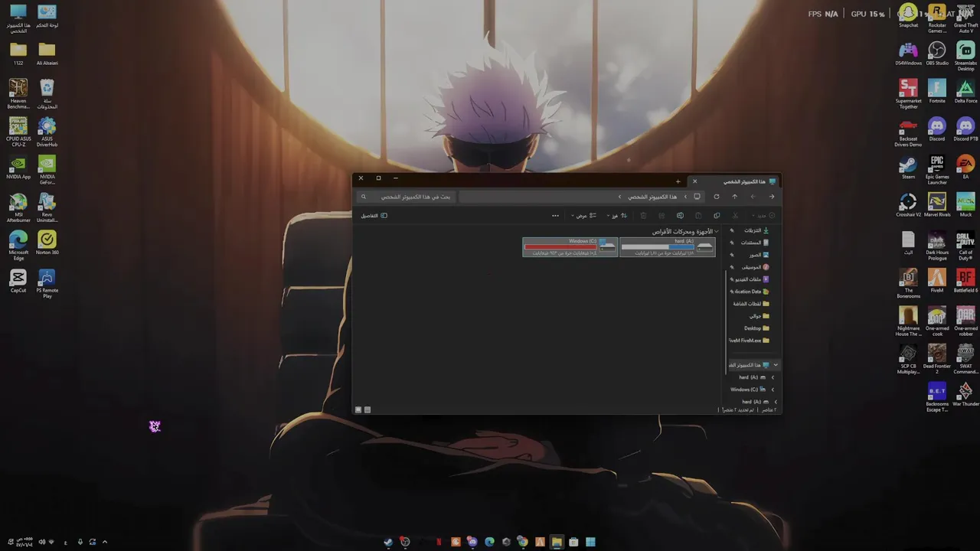Open the Fortnite desktop shortcut
The width and height of the screenshot is (980, 551).
pyautogui.click(x=937, y=91)
